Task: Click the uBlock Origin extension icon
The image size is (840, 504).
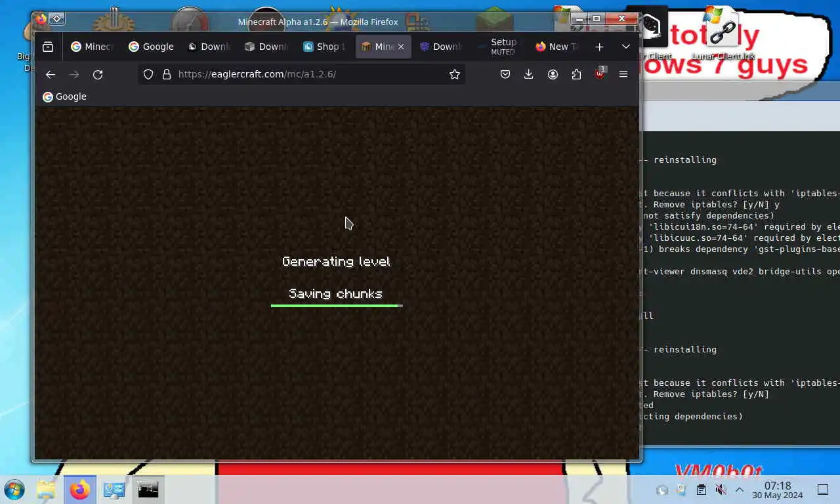Action: point(600,73)
